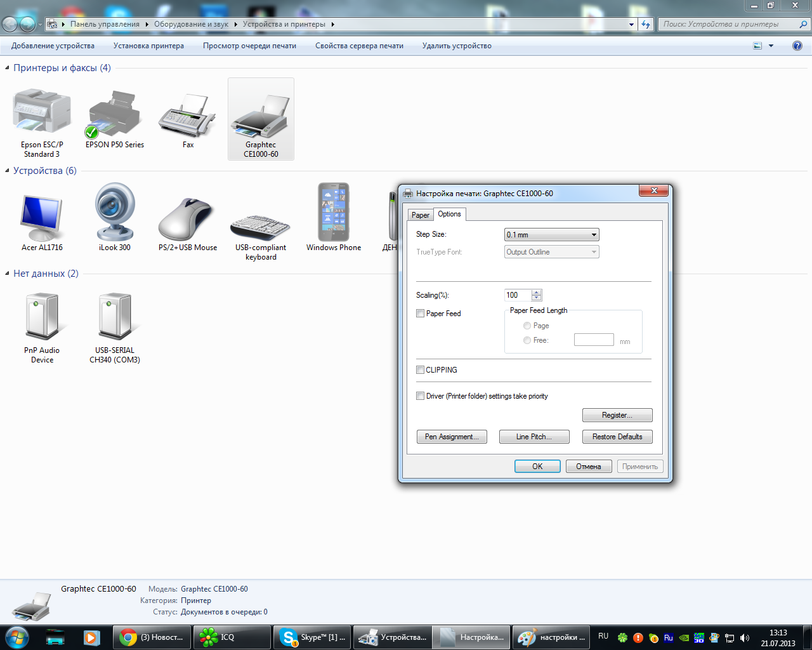This screenshot has width=812, height=650.
Task: Click the Free length input field
Action: point(594,340)
